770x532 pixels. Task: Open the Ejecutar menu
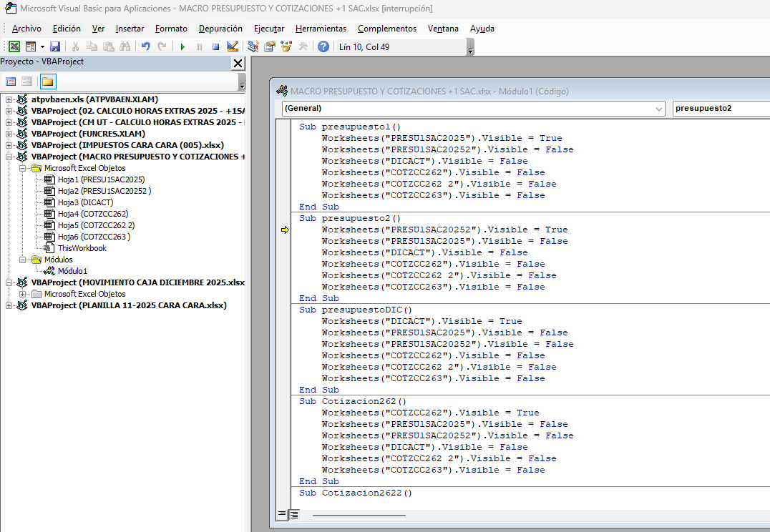click(269, 29)
